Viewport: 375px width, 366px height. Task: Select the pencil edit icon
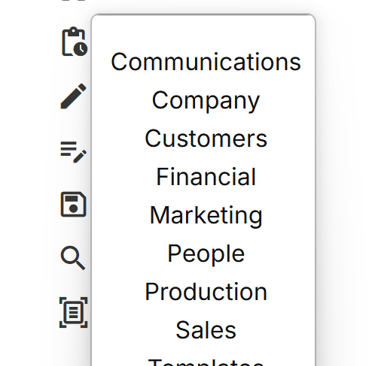click(x=73, y=96)
